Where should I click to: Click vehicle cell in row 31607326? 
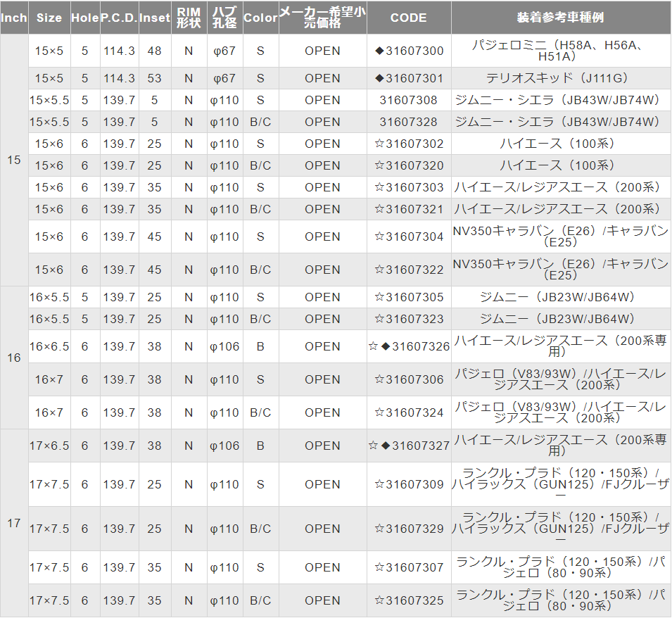[561, 347]
